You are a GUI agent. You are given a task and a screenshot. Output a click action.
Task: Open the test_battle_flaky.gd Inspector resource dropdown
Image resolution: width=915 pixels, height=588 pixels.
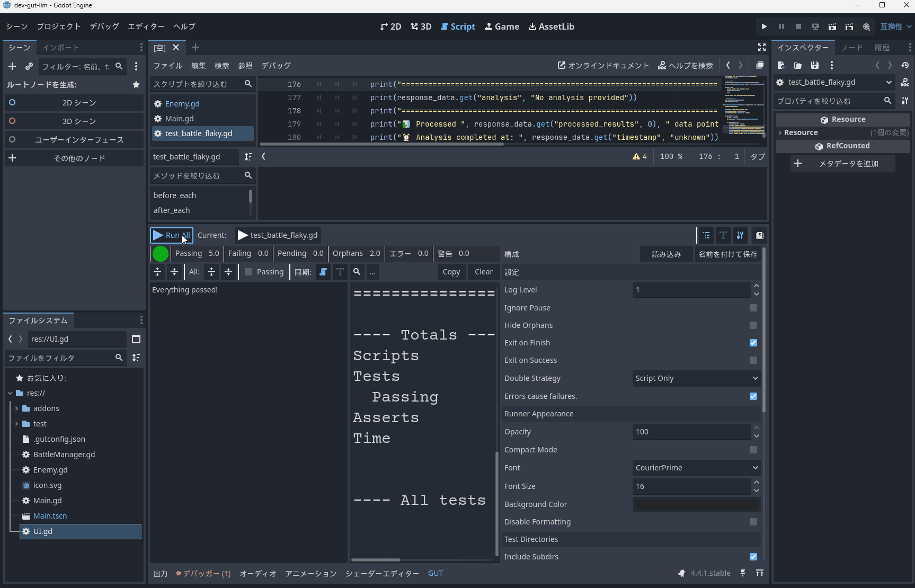click(x=834, y=82)
